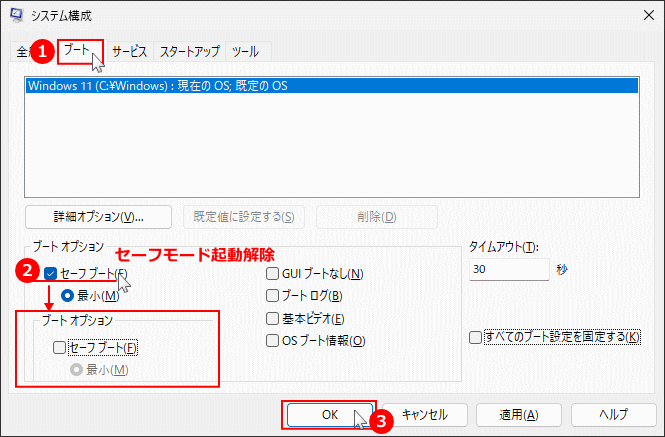This screenshot has height=437, width=665.
Task: Click the 削除(D) button
Action: [377, 217]
